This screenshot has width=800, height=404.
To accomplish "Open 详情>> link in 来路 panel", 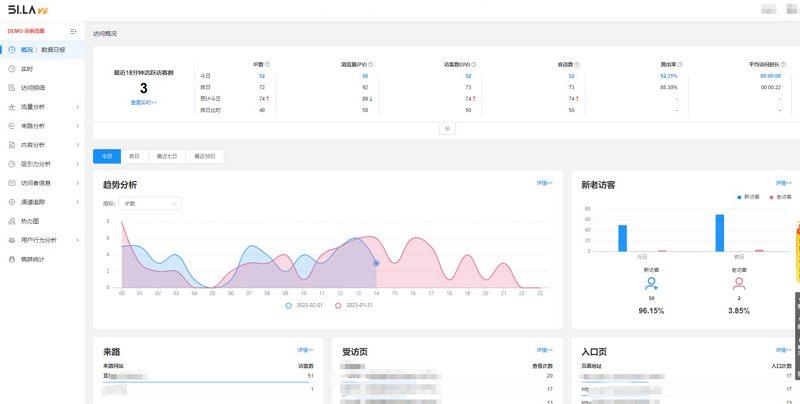I will point(305,350).
